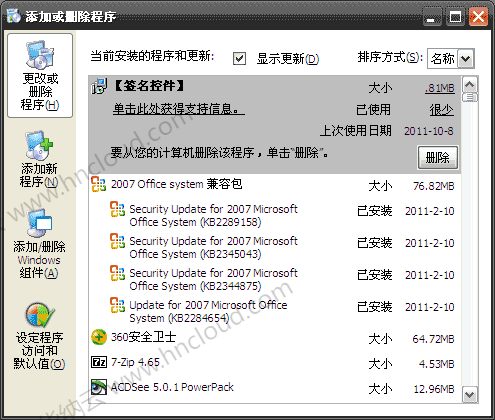Click the list scrollbar up arrow

(x=470, y=85)
